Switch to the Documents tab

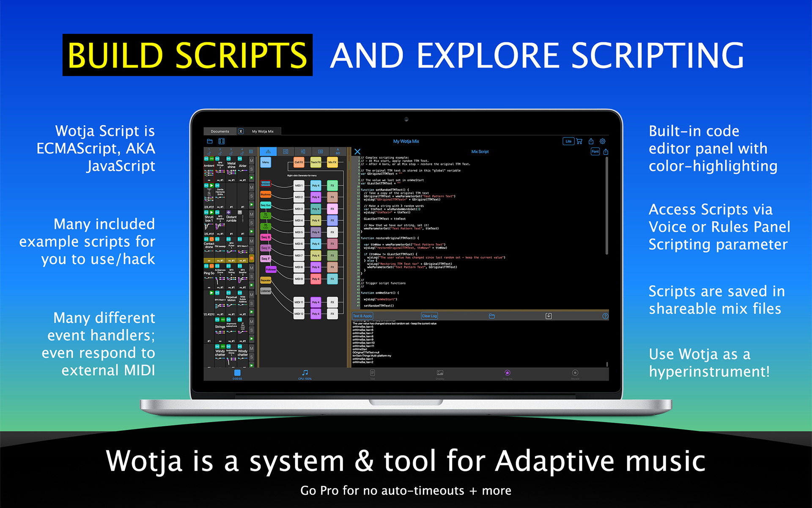(x=220, y=131)
